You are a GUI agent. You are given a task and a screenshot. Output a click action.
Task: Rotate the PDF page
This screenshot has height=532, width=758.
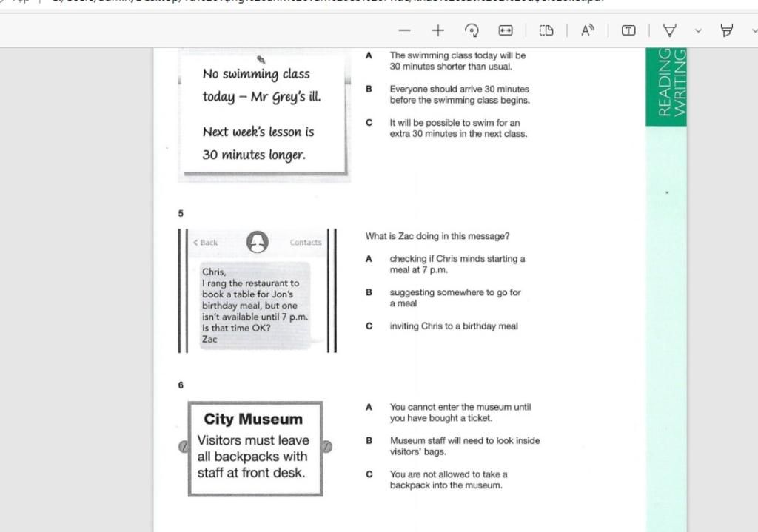(x=472, y=30)
